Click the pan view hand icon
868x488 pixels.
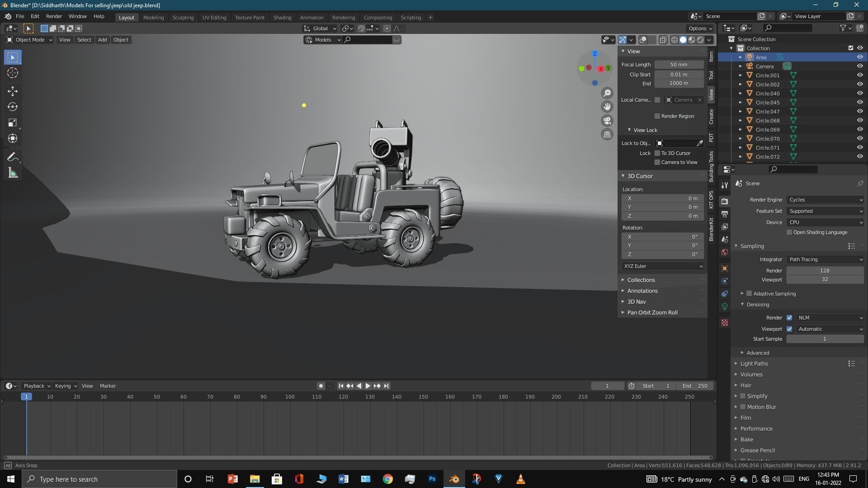pos(607,107)
